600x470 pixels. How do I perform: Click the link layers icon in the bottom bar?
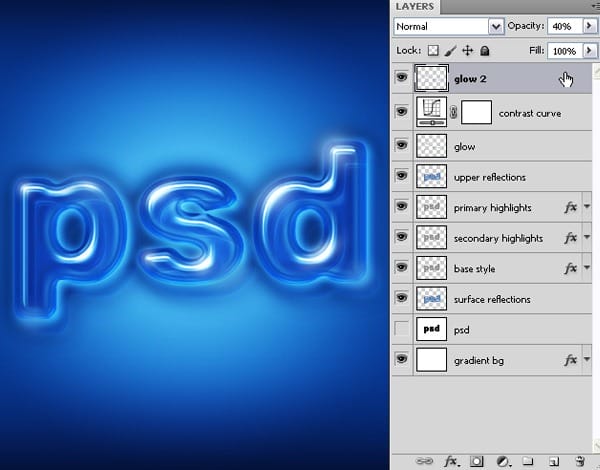pyautogui.click(x=424, y=461)
